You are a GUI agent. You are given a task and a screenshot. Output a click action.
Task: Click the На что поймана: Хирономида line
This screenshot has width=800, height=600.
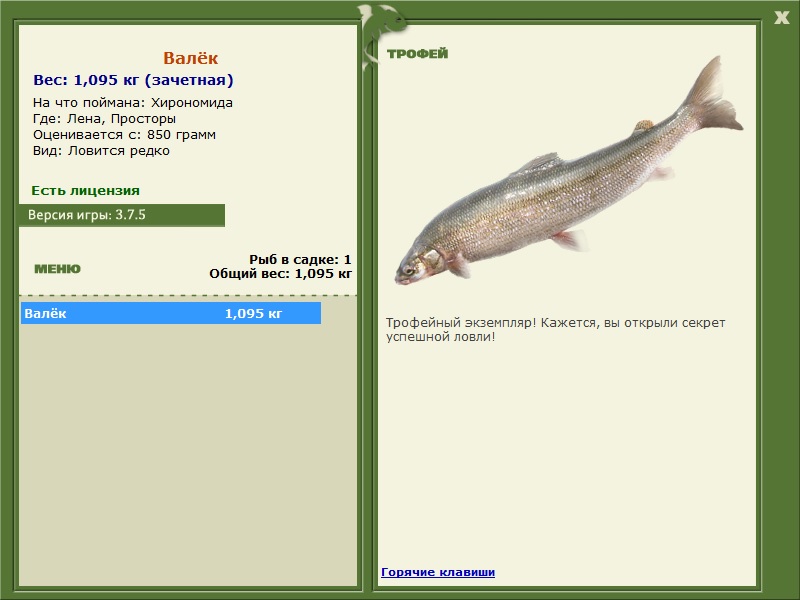point(133,103)
